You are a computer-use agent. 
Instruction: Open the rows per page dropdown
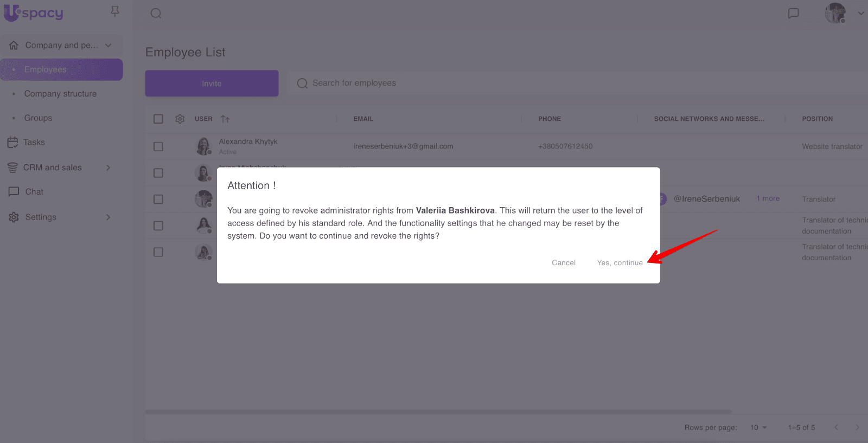(758, 427)
